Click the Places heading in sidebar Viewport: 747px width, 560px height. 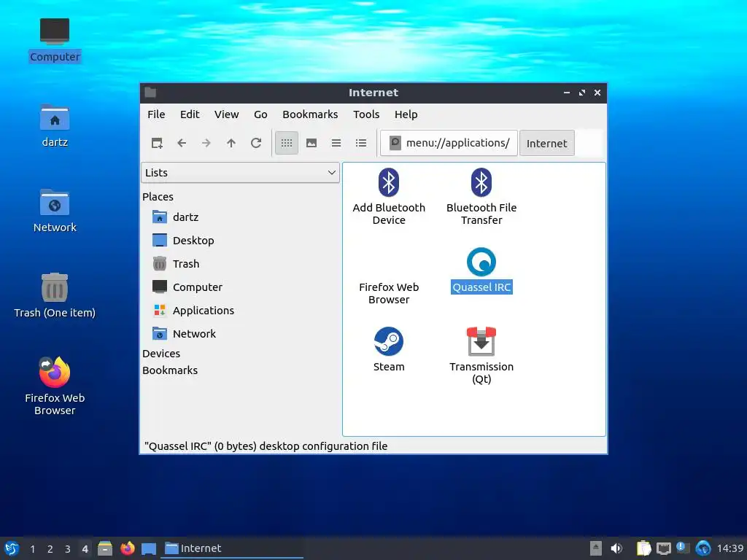tap(158, 197)
